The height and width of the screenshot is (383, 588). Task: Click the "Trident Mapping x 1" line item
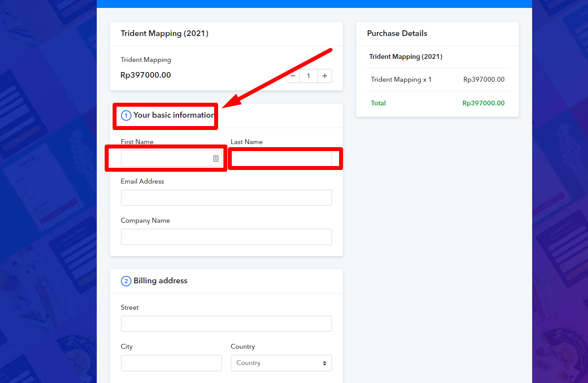(x=401, y=79)
